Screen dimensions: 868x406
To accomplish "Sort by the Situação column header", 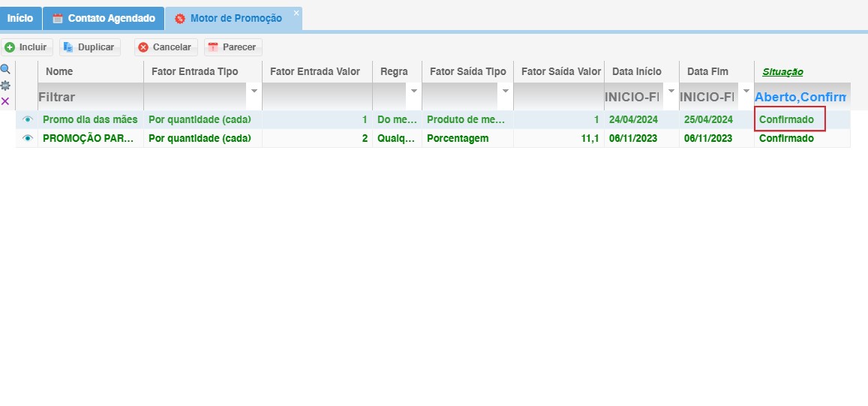I will [x=782, y=72].
